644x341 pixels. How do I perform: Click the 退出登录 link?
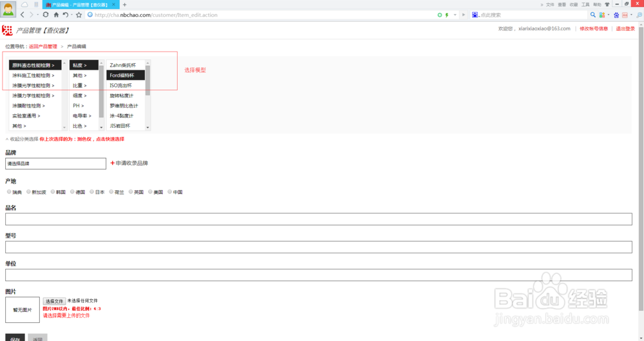pyautogui.click(x=625, y=29)
